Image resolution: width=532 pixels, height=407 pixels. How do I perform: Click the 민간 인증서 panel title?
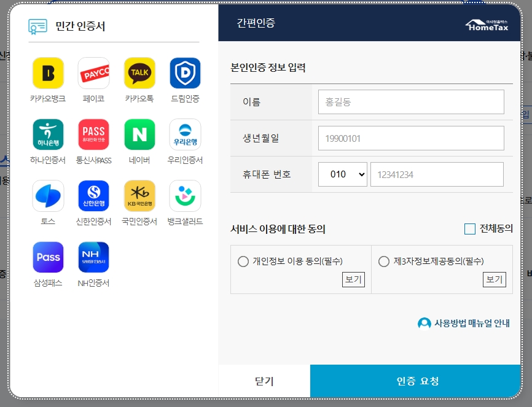(80, 26)
